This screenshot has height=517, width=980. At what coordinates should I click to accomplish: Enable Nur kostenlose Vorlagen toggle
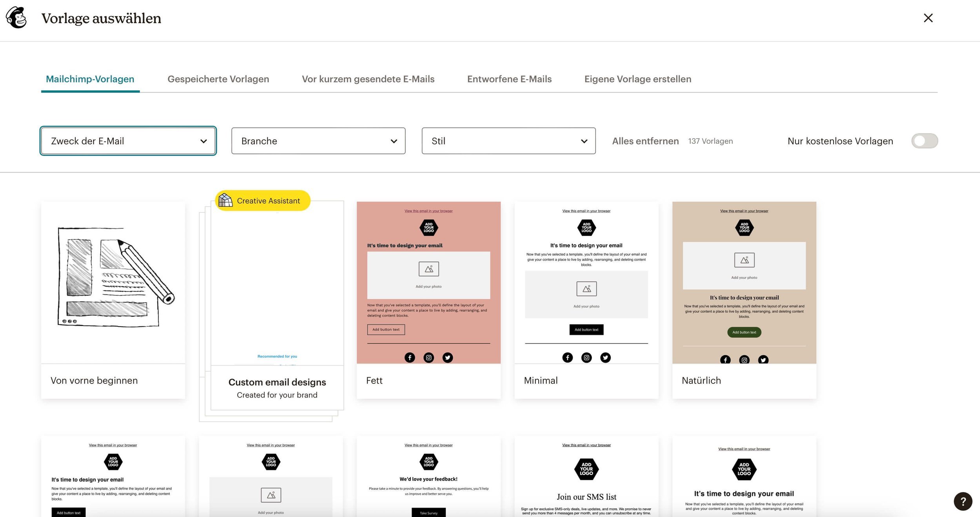point(924,141)
